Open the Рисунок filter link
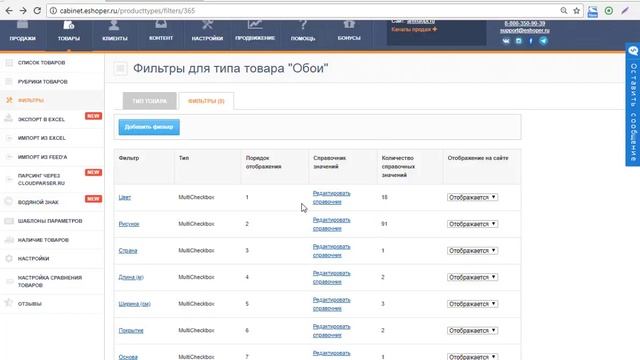This screenshot has width=640, height=360. point(129,224)
